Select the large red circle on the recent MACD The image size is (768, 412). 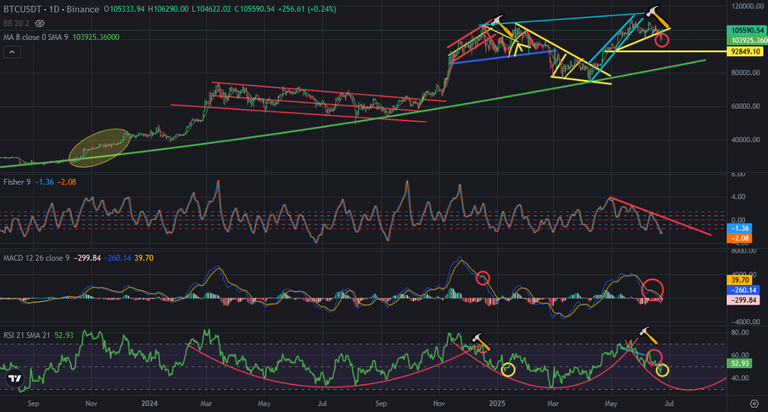tap(652, 289)
